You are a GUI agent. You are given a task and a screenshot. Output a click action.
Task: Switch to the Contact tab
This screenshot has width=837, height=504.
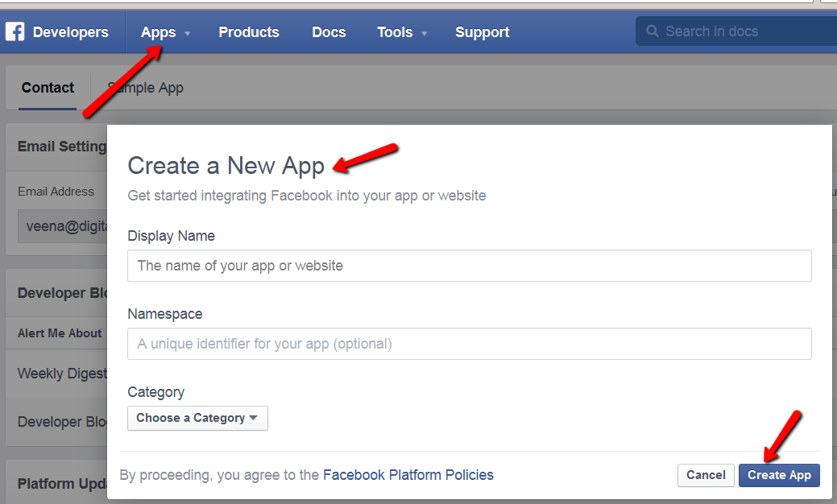click(48, 88)
